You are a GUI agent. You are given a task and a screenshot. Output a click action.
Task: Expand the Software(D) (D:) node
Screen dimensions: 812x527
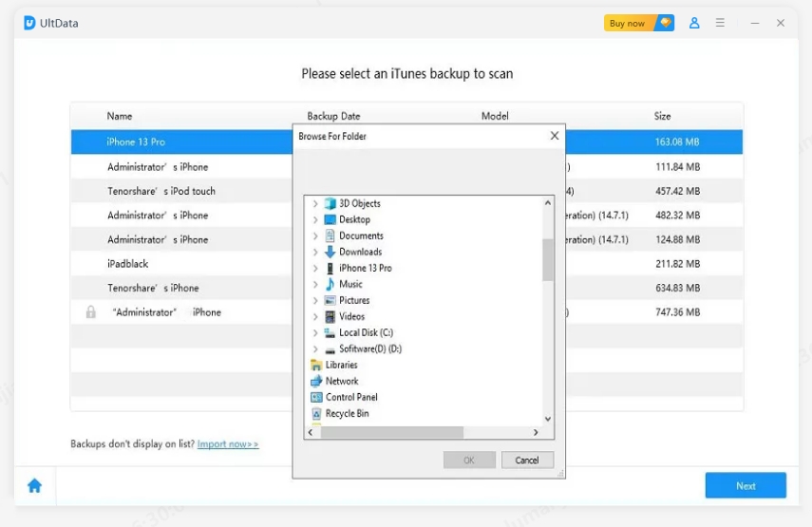pos(315,348)
